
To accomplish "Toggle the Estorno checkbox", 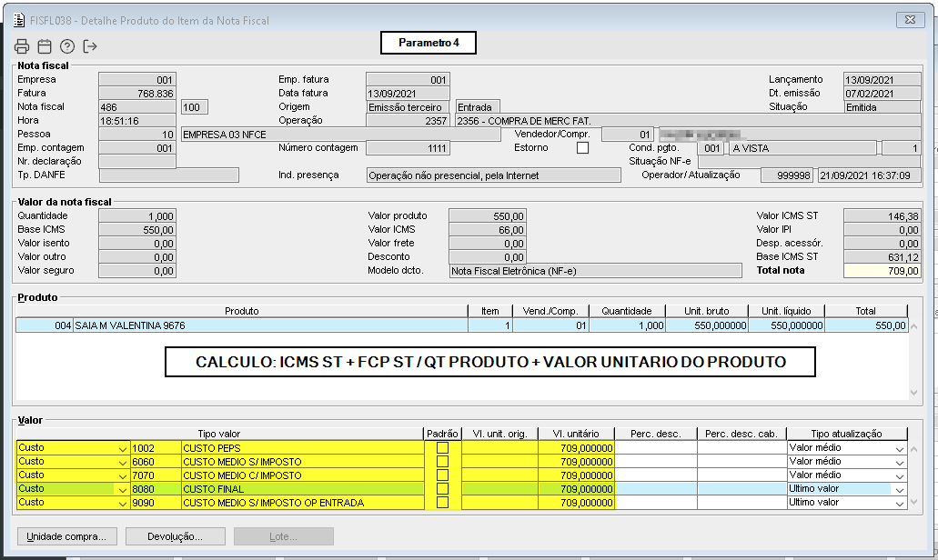I will point(582,147).
